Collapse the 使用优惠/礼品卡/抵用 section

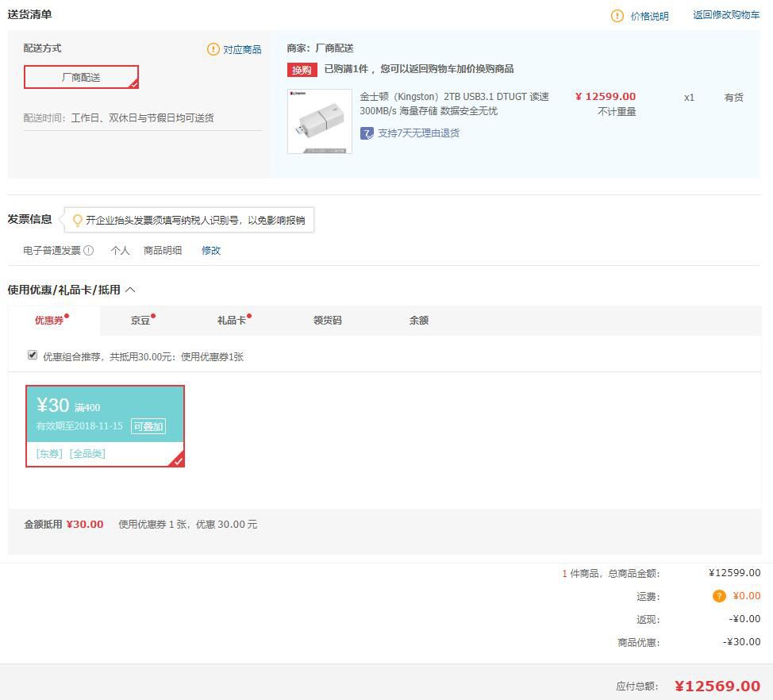click(x=131, y=290)
